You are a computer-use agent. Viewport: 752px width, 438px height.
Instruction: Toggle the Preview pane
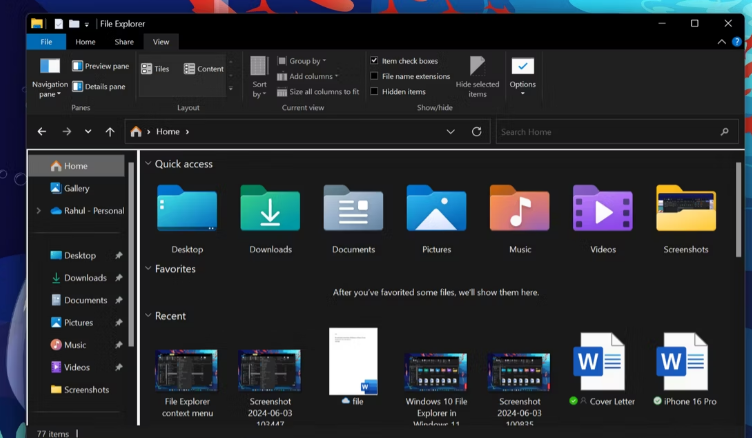coord(101,66)
